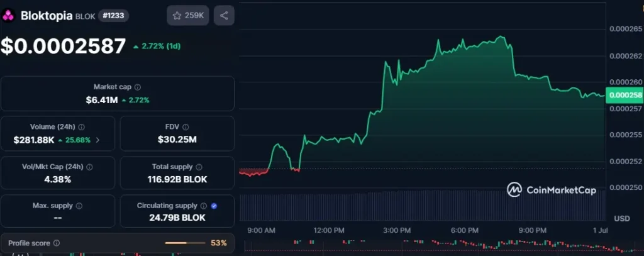
Task: Click the volume bars area under chart
Action: click(x=422, y=206)
